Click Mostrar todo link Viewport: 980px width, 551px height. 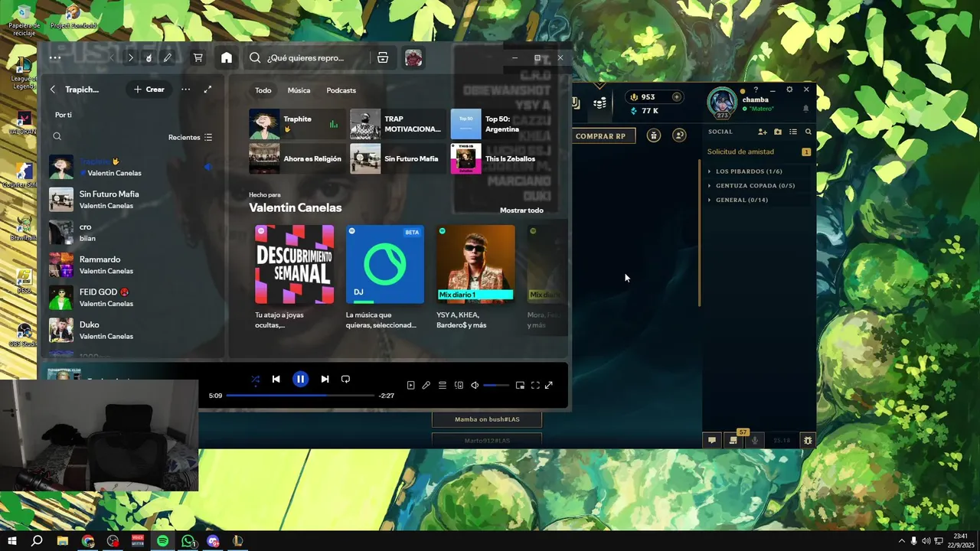(521, 210)
